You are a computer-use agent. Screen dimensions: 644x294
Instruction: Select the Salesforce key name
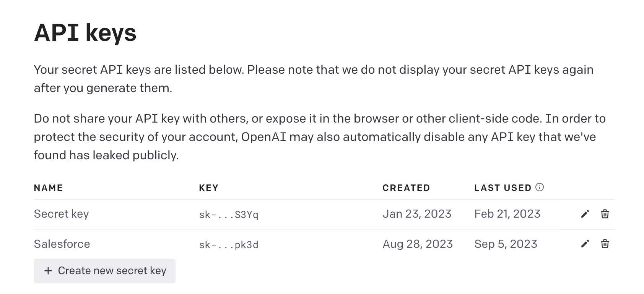point(62,244)
